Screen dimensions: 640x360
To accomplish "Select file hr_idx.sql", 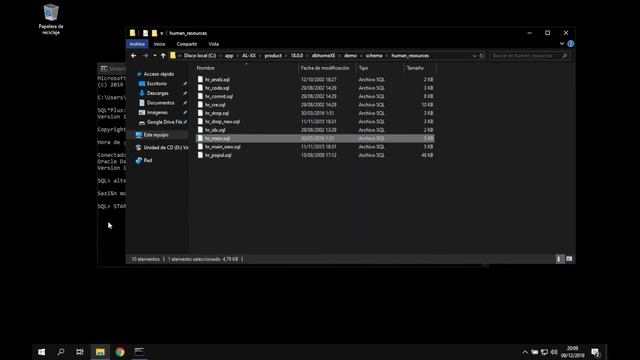I will tap(215, 130).
